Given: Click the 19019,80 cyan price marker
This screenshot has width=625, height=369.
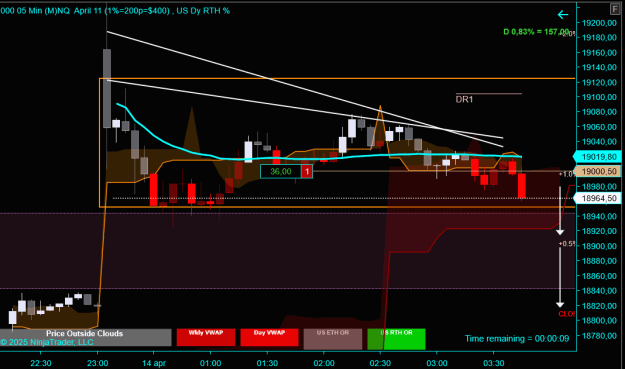Looking at the screenshot, I should point(597,157).
